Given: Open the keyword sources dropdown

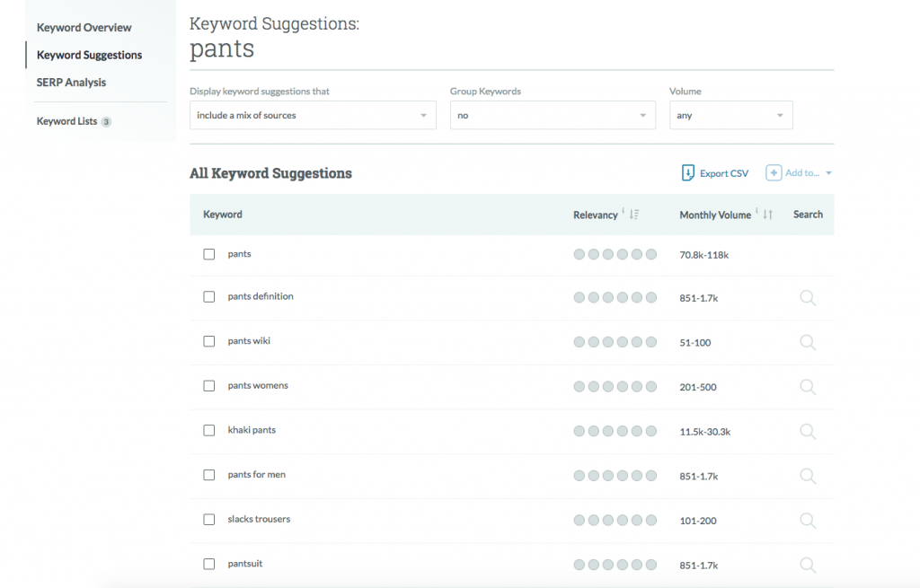Looking at the screenshot, I should 312,115.
